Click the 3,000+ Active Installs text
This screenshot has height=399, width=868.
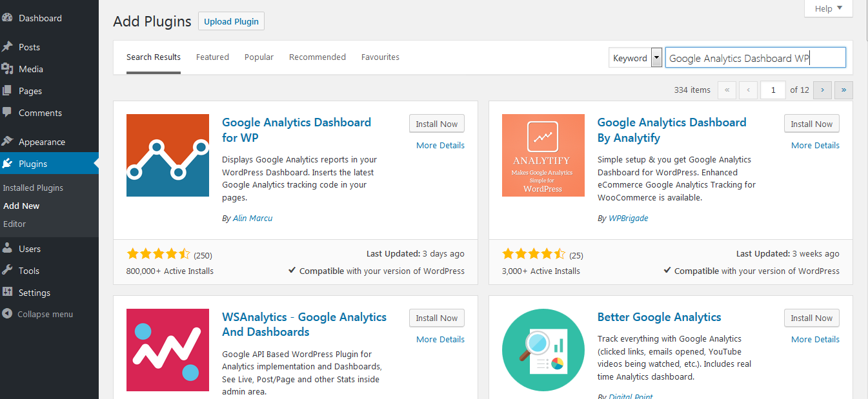tap(541, 271)
